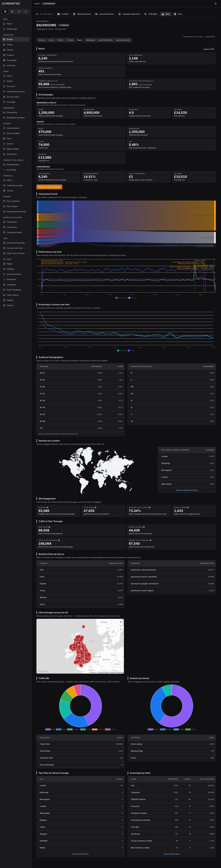Image resolution: width=221 pixels, height=868 pixels.
Task: Open the UTM Helper tab
Action: pyautogui.click(x=151, y=14)
